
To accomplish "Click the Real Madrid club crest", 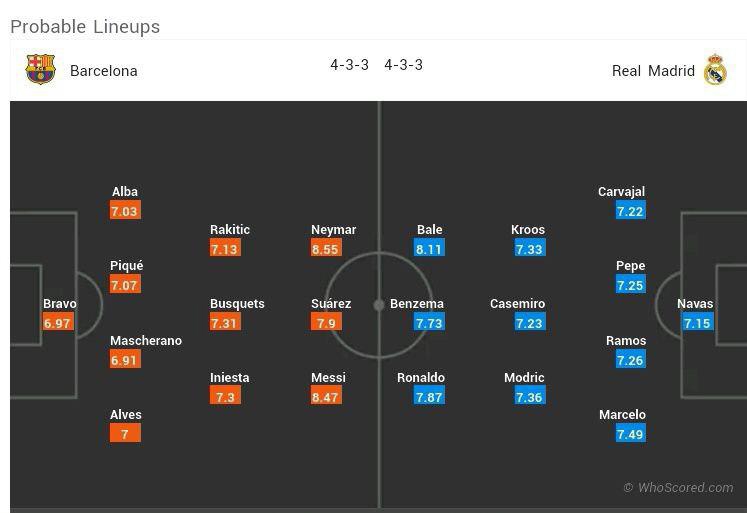I will tap(715, 70).
